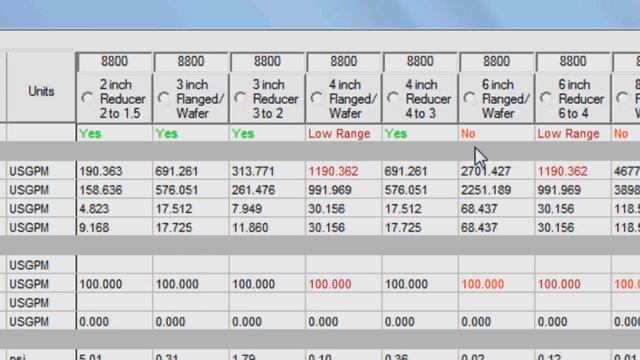This screenshot has width=640, height=360.
Task: Choose the 4 inch Reducer 4 to 3 option
Action: pos(393,98)
